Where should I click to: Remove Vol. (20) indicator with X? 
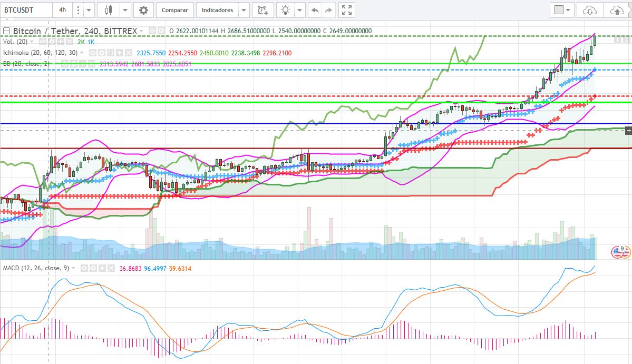[x=70, y=42]
